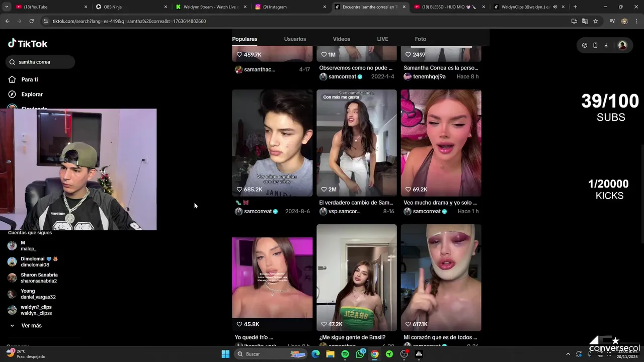Open the 'Yo quedé frío' video thumbnail
The height and width of the screenshot is (362, 644).
(272, 278)
